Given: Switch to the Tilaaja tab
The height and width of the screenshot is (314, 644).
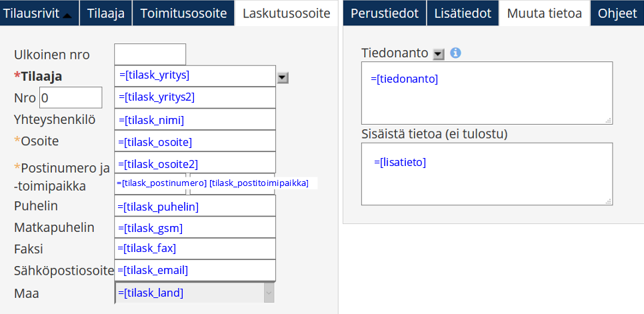Looking at the screenshot, I should [107, 13].
